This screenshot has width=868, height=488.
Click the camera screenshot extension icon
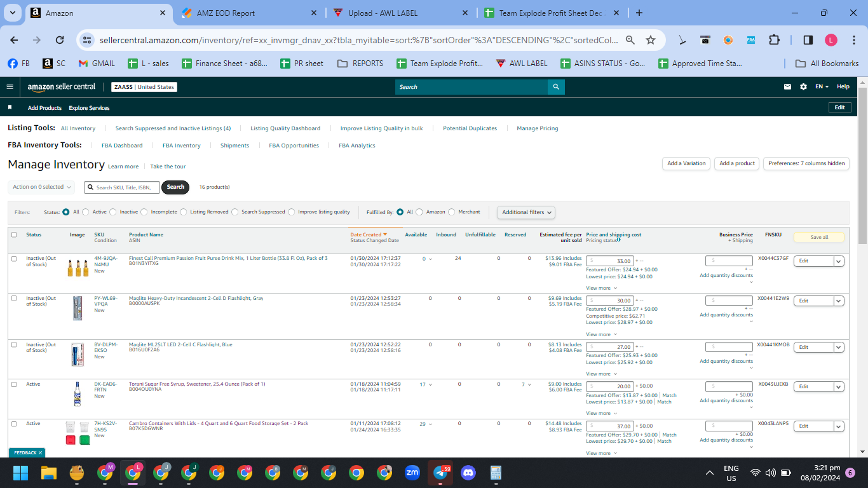pyautogui.click(x=705, y=40)
